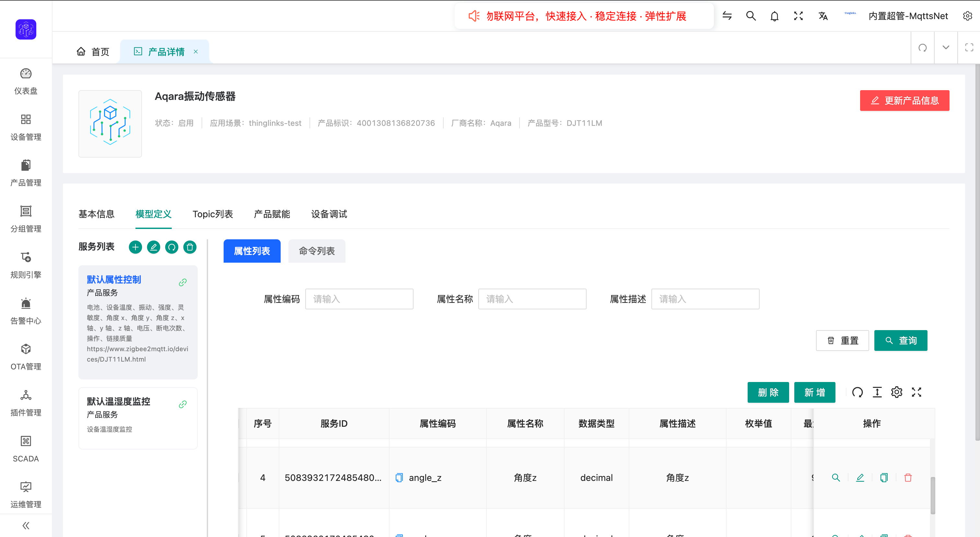
Task: Open table column settings gear
Action: pyautogui.click(x=897, y=392)
